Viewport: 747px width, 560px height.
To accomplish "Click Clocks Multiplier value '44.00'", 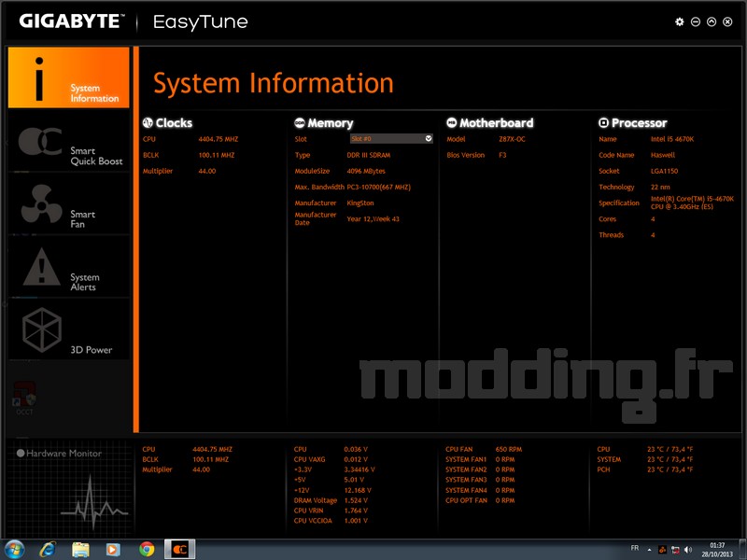I will [206, 171].
